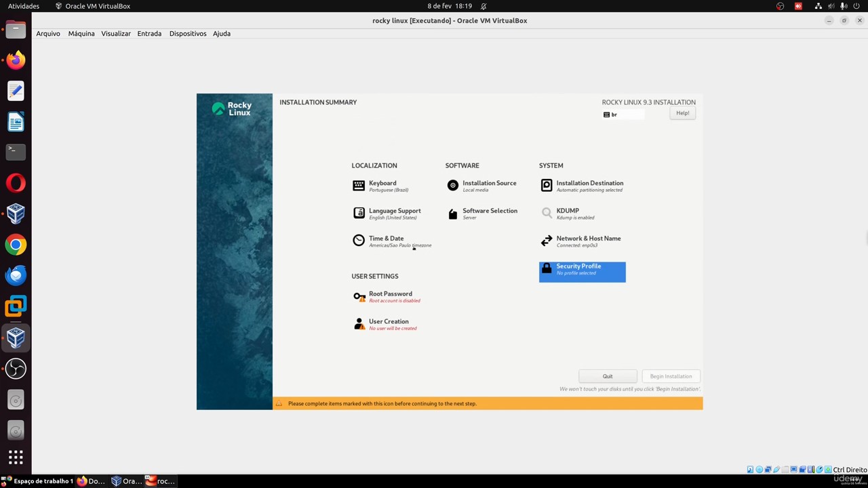Launch Google Chrome from the dock
The image size is (868, 488).
tap(16, 245)
